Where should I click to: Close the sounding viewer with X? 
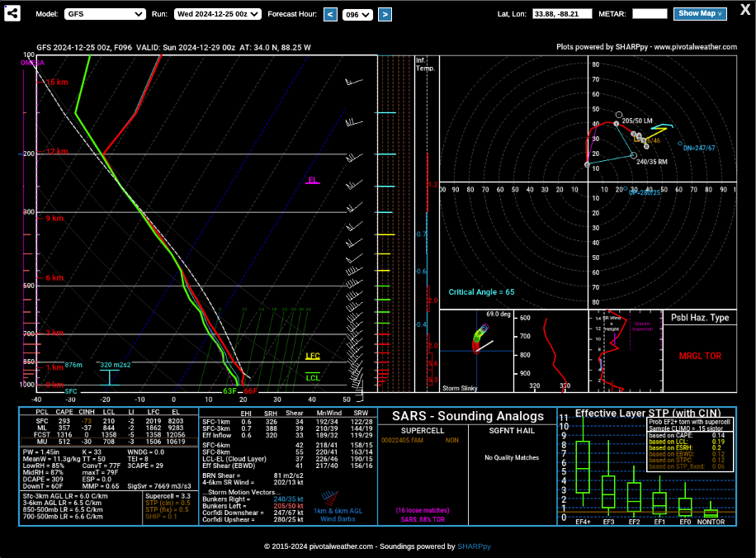pyautogui.click(x=744, y=12)
